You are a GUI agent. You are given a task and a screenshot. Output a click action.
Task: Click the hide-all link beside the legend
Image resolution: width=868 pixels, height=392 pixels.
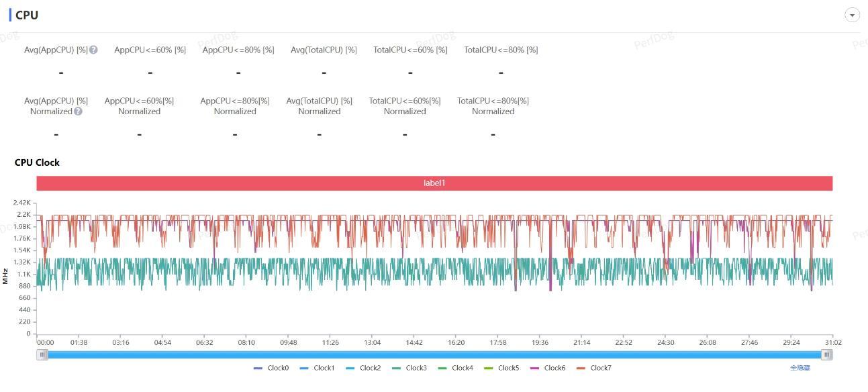800,368
